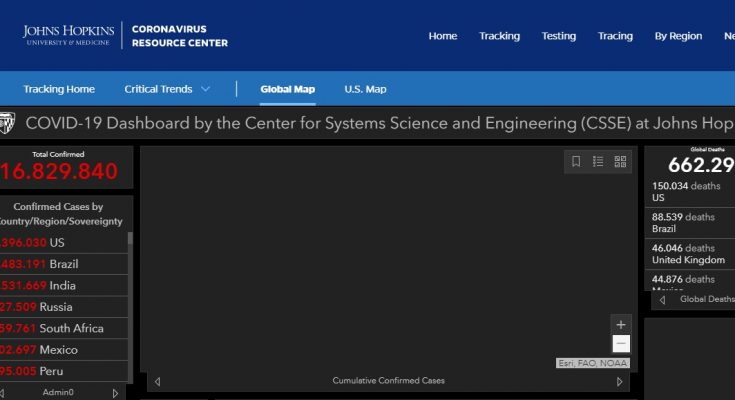Image resolution: width=735 pixels, height=400 pixels.
Task: Open the Tracing menu item
Action: coord(615,36)
